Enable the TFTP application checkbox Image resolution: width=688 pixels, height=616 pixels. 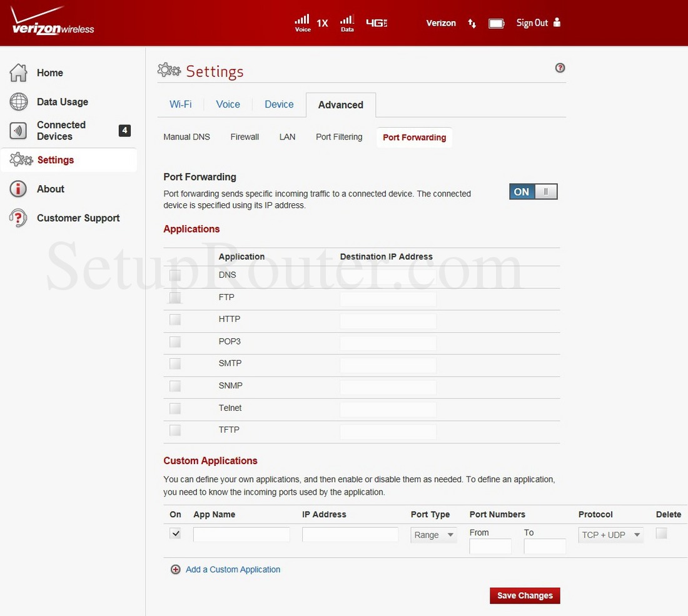175,430
